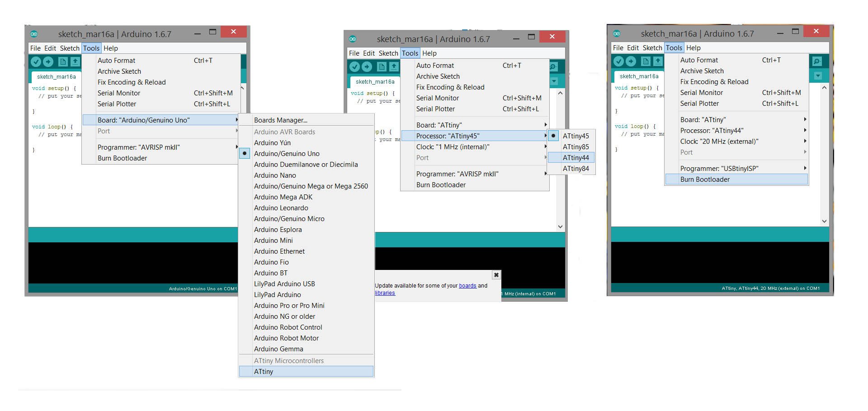Expand Board "ATtiny" submenu in middle window

click(475, 125)
